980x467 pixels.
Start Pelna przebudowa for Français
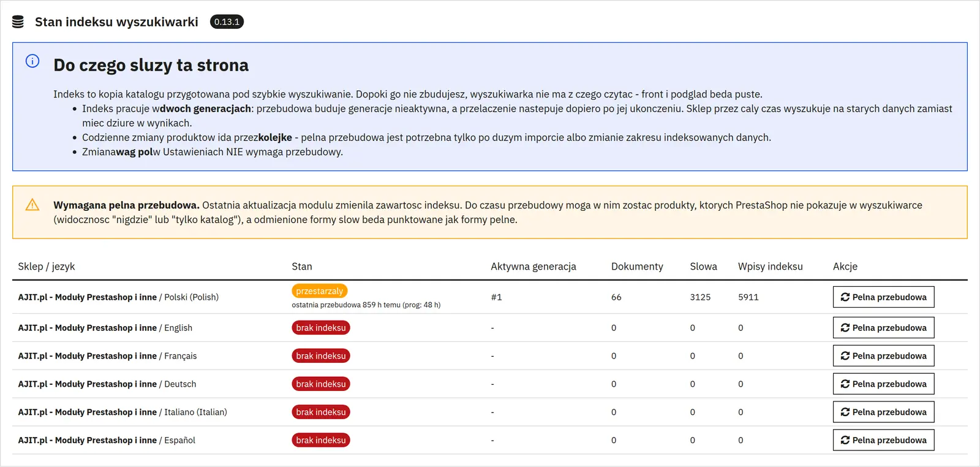(x=883, y=355)
